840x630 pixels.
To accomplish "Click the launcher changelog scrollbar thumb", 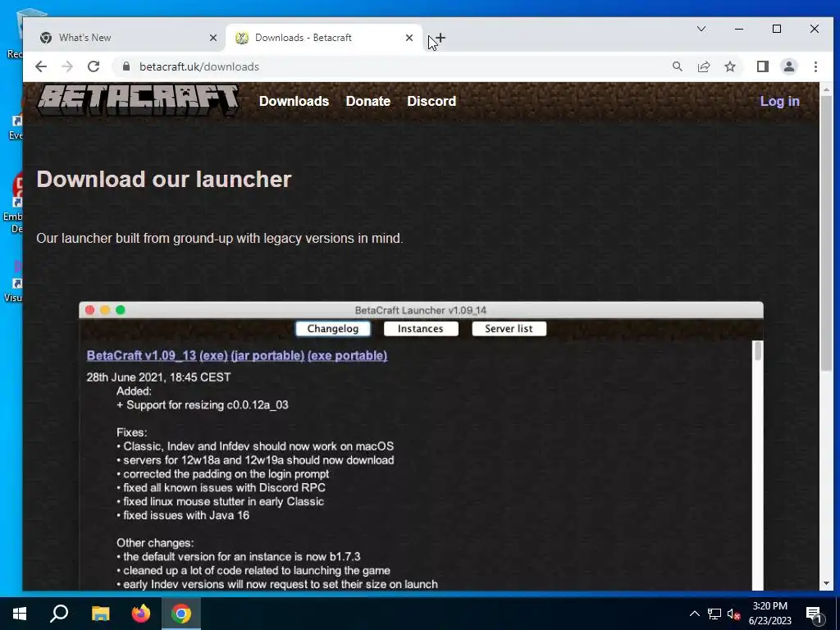I will click(757, 351).
